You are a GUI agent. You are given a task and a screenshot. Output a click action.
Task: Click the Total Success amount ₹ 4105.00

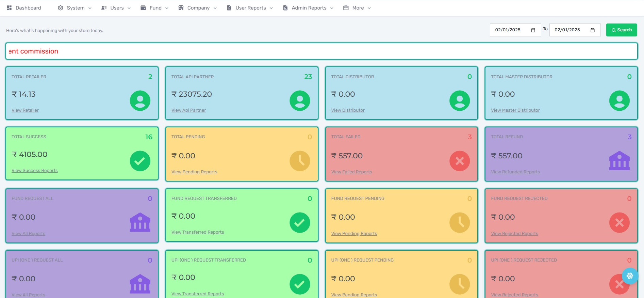tap(30, 154)
